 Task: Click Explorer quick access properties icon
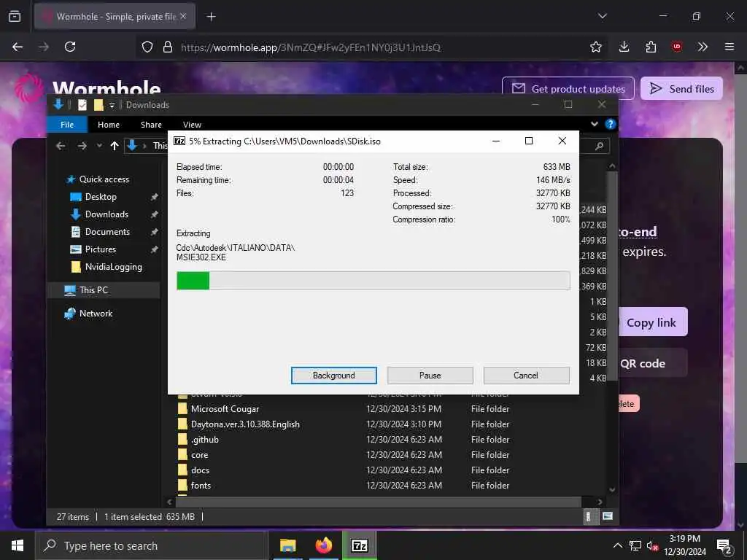tap(82, 105)
